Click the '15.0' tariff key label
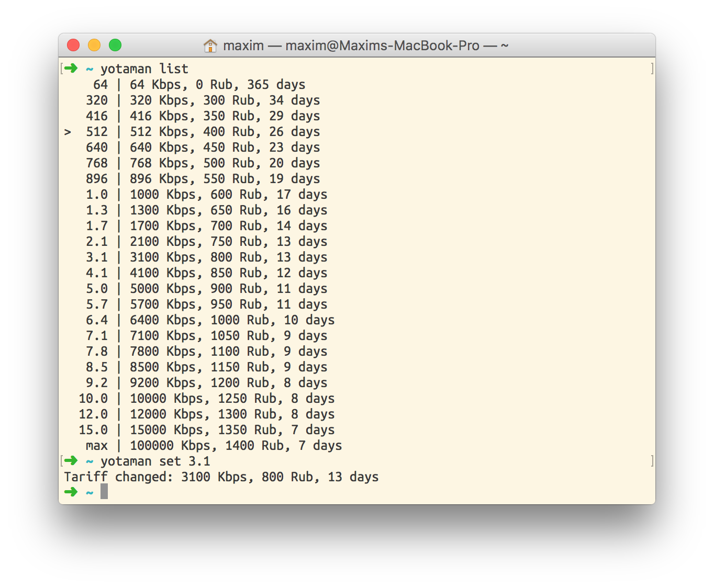 [x=93, y=429]
